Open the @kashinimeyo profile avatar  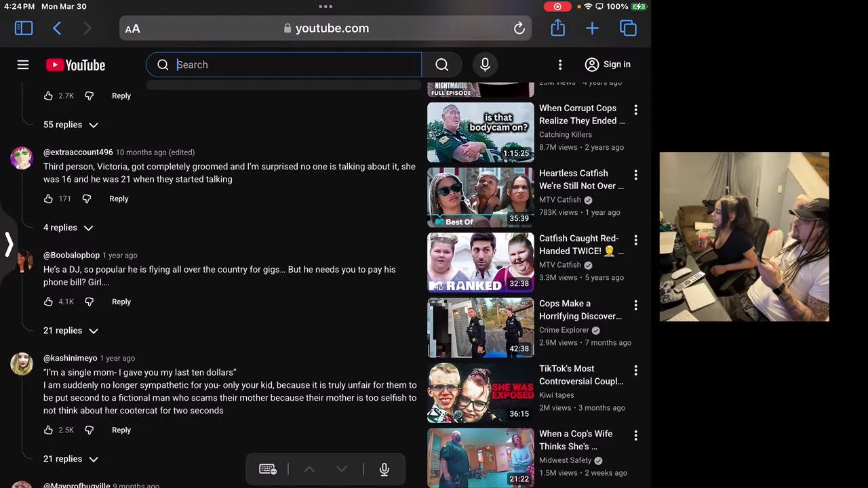(x=22, y=364)
